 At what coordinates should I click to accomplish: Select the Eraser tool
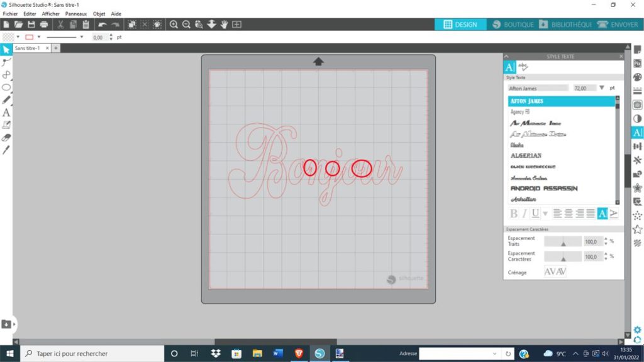tap(6, 138)
